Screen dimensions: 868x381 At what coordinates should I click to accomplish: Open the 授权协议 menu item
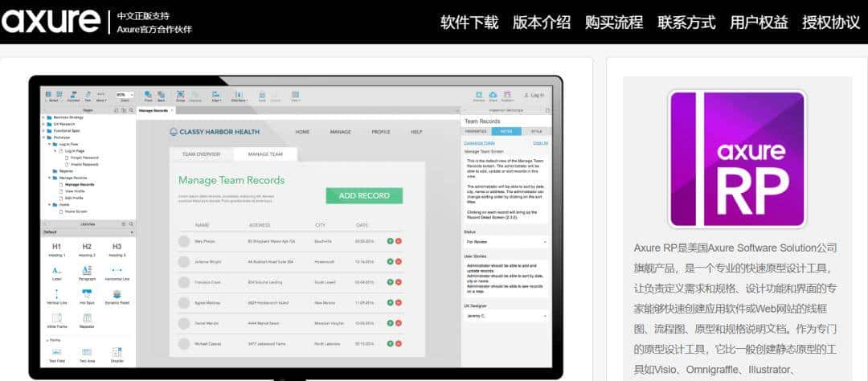(831, 23)
